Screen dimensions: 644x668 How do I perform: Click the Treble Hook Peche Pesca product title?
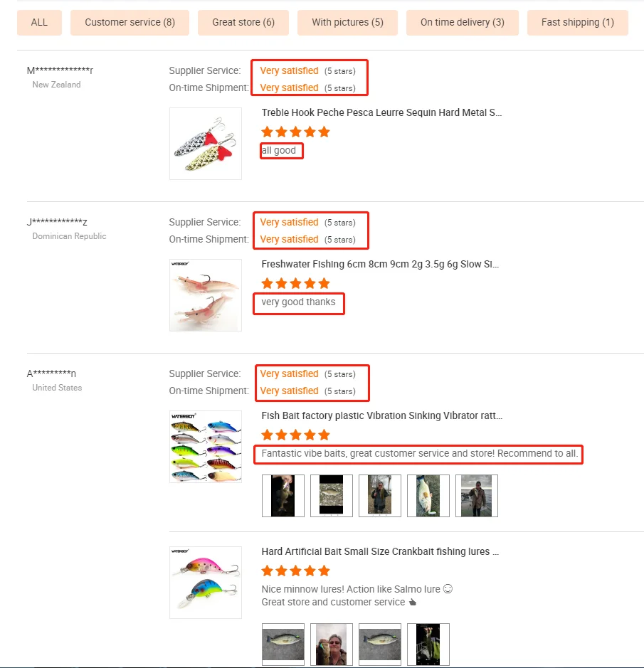coord(381,112)
